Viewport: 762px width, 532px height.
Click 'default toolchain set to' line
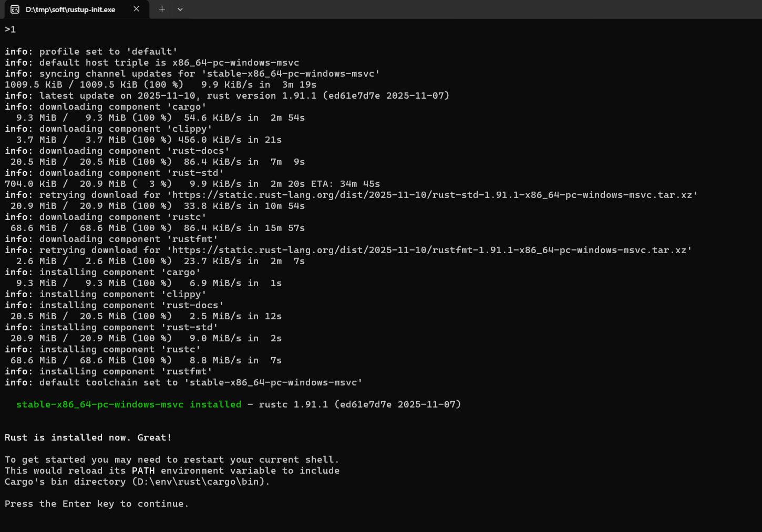(x=184, y=382)
